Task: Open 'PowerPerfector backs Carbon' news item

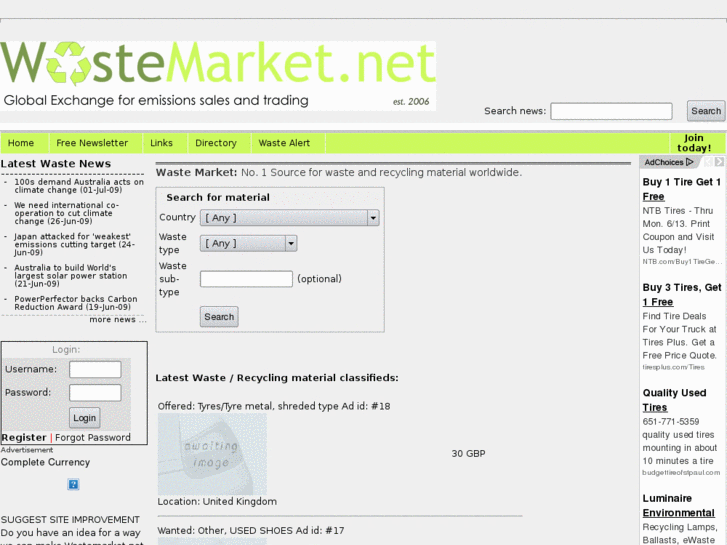Action: click(x=76, y=303)
